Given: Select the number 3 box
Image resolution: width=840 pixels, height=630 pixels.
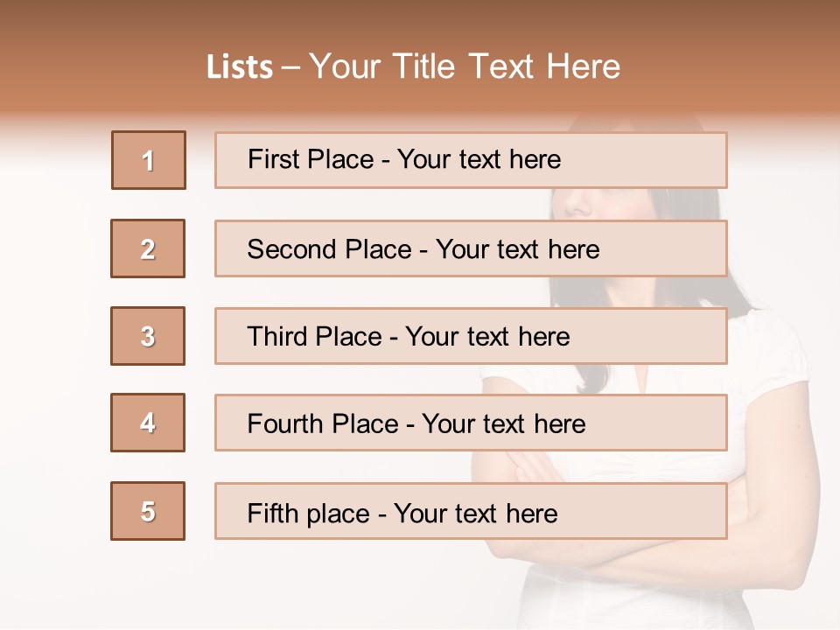Looking at the screenshot, I should pyautogui.click(x=148, y=336).
